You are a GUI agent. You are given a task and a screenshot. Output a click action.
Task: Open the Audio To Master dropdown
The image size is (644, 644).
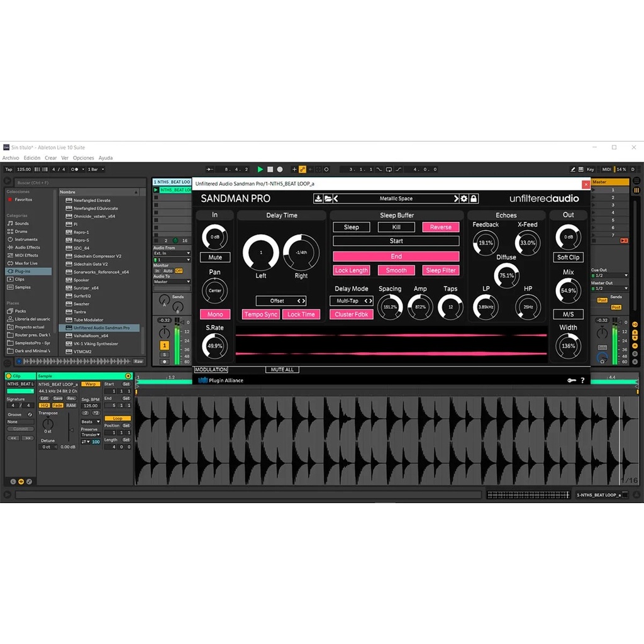coord(172,282)
